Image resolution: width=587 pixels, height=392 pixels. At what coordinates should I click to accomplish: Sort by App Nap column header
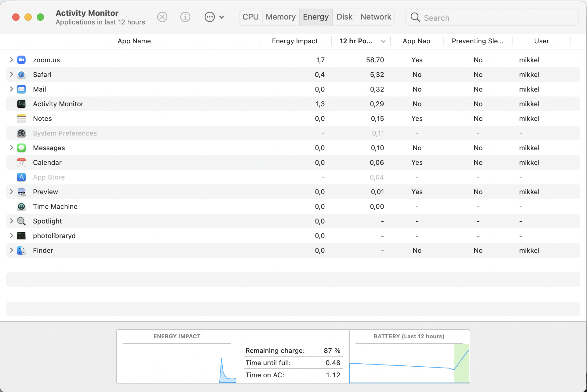(x=416, y=41)
